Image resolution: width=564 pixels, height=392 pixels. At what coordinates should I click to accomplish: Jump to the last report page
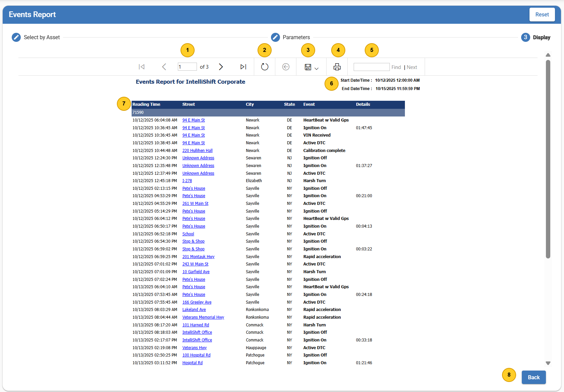pos(243,67)
